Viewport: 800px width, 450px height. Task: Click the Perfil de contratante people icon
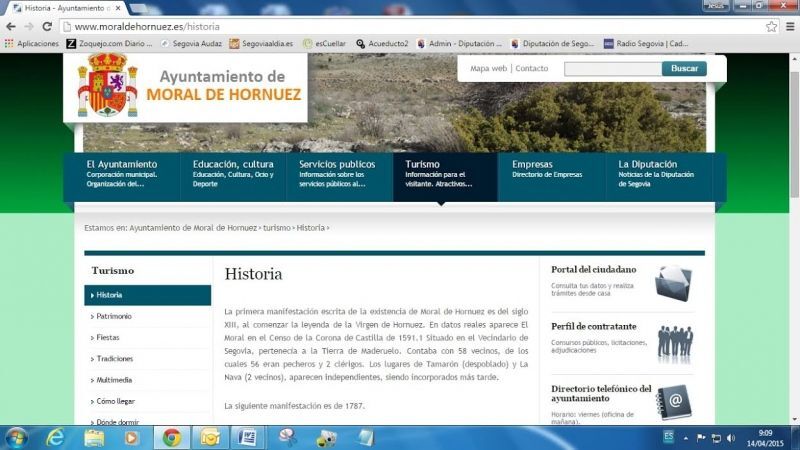point(674,342)
